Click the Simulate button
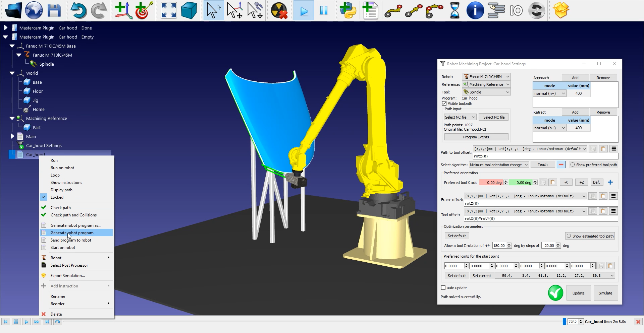 coord(605,293)
